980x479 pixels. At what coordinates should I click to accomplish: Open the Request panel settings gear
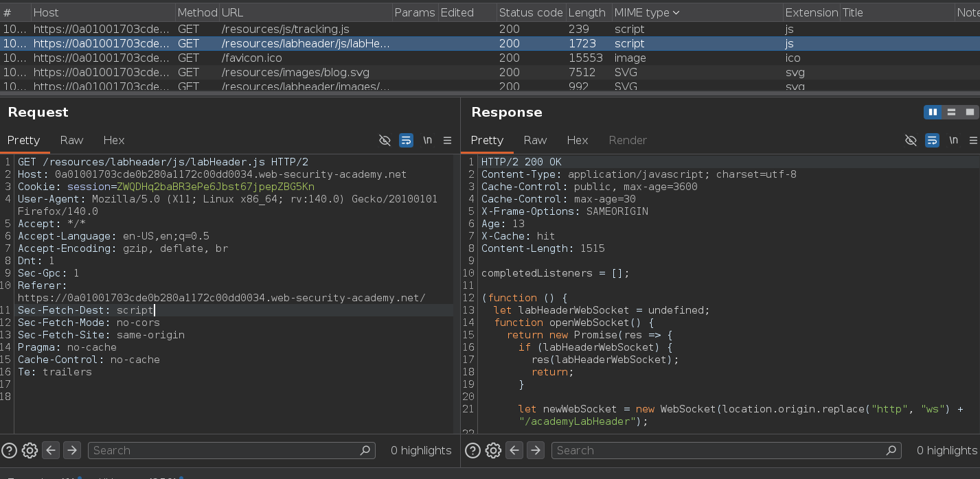(x=30, y=450)
